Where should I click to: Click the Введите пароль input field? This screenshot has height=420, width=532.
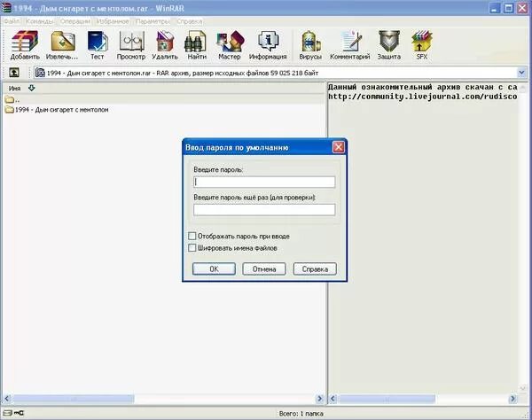(264, 182)
